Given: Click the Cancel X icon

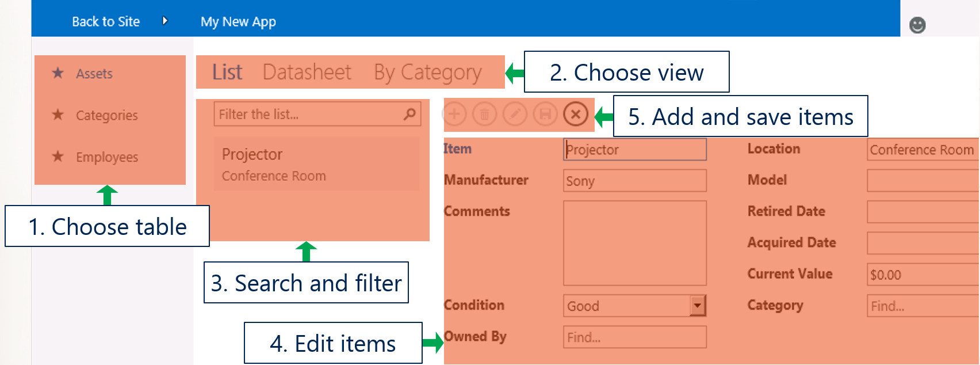Looking at the screenshot, I should click(x=575, y=115).
